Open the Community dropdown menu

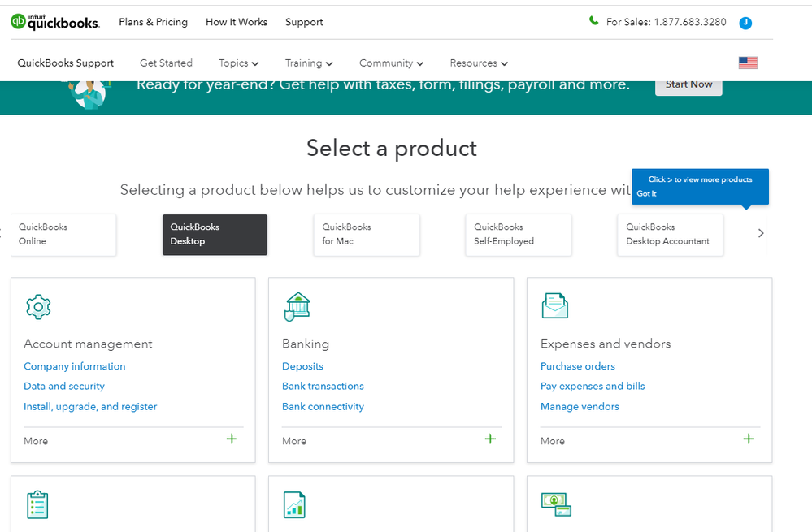(391, 63)
